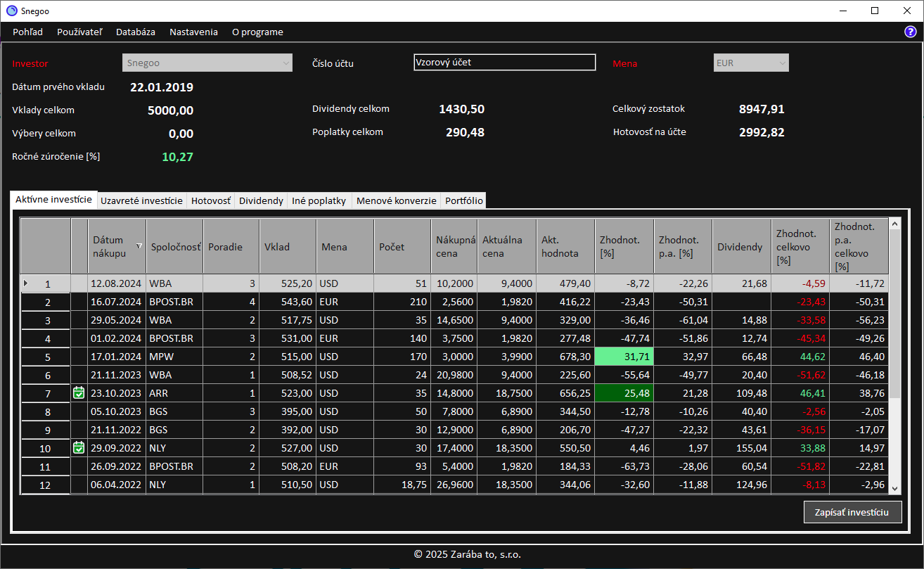The image size is (924, 569).
Task: Click the Akt. hodnota cell 479,40
Action: point(565,283)
